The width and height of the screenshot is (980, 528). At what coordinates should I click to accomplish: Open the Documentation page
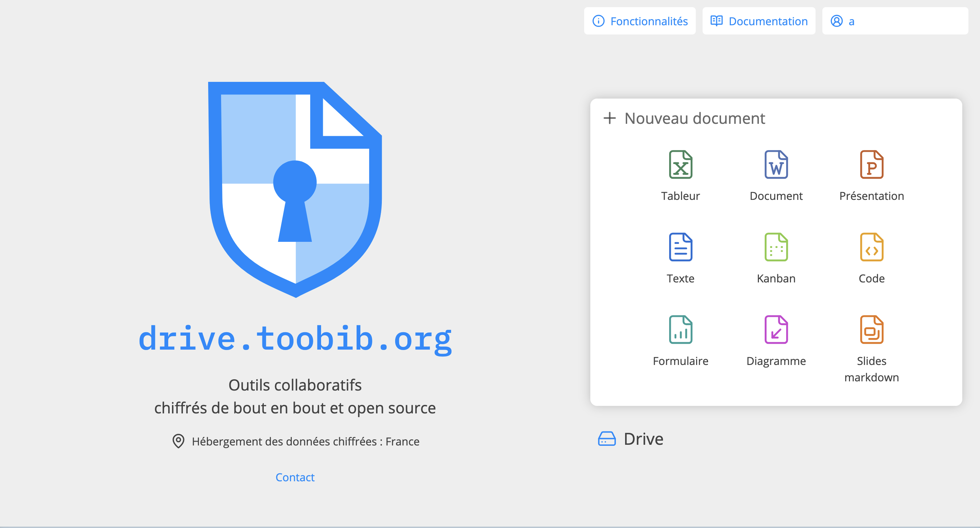click(x=759, y=21)
